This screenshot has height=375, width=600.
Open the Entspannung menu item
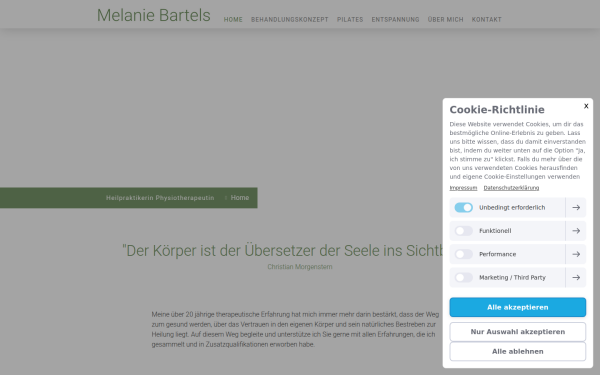395,20
